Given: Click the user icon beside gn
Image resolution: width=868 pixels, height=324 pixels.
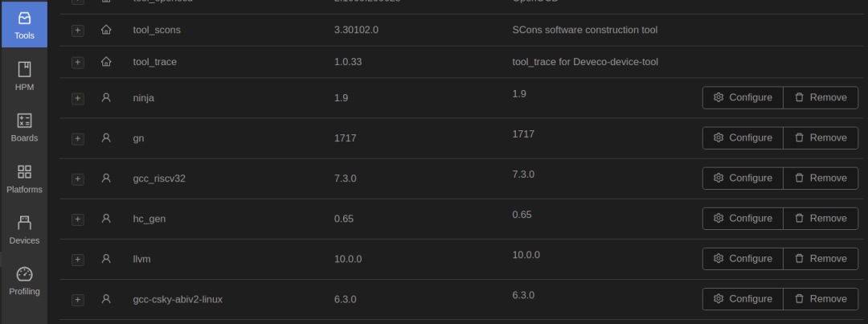Looking at the screenshot, I should click(106, 138).
